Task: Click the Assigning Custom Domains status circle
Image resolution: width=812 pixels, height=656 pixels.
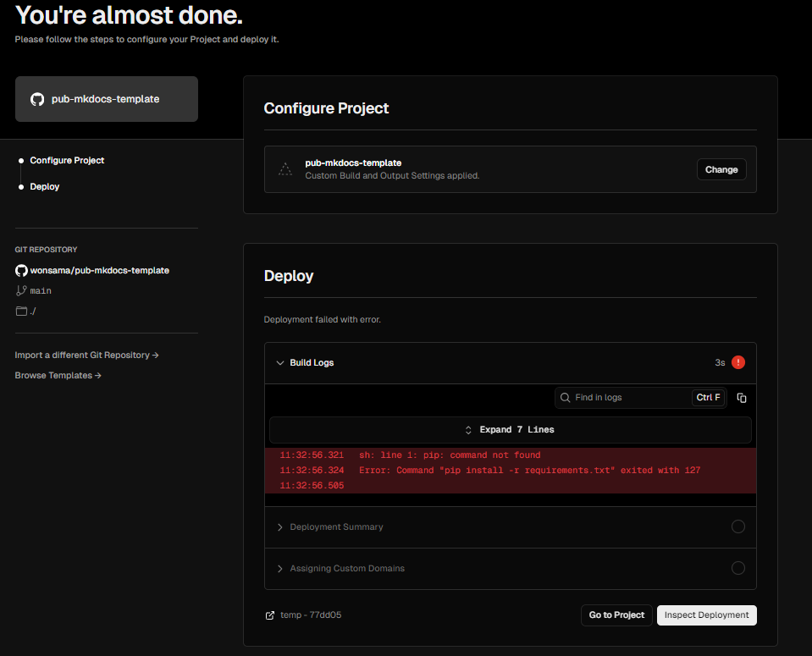Action: tap(738, 568)
